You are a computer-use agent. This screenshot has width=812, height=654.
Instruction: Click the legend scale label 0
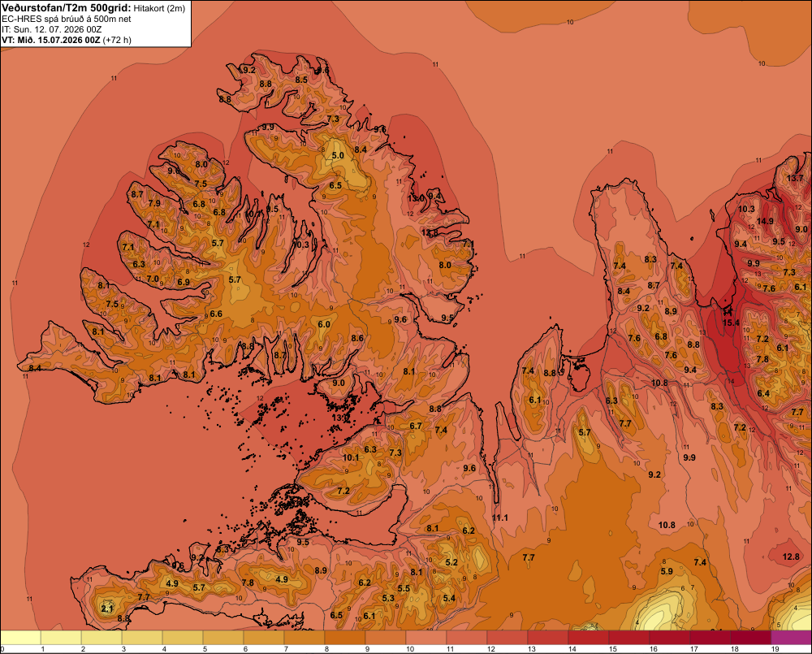click(2, 649)
